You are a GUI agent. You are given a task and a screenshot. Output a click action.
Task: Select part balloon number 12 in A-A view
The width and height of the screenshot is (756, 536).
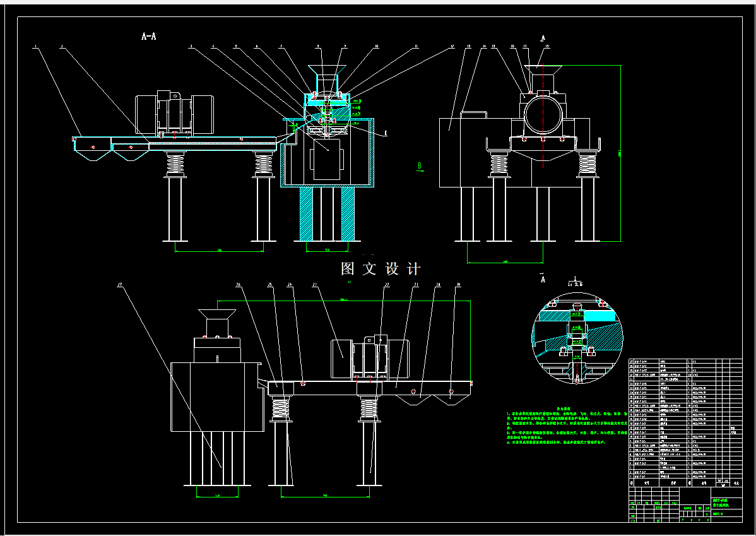[452, 47]
